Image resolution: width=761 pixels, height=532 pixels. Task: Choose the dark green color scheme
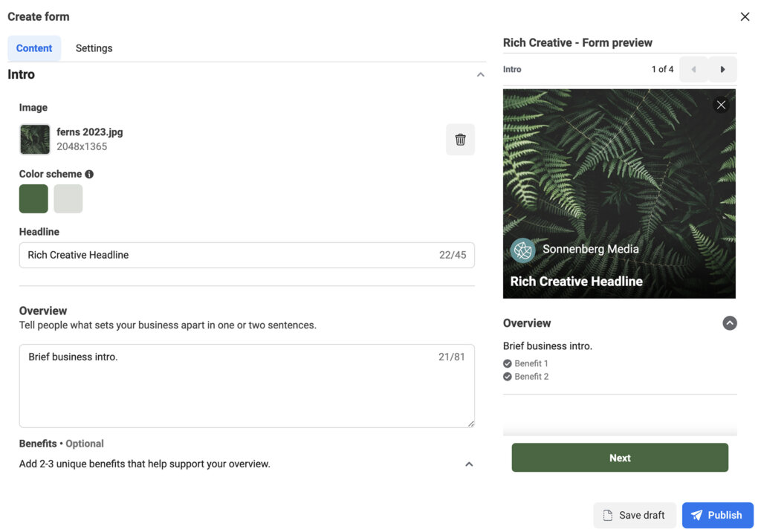(33, 199)
